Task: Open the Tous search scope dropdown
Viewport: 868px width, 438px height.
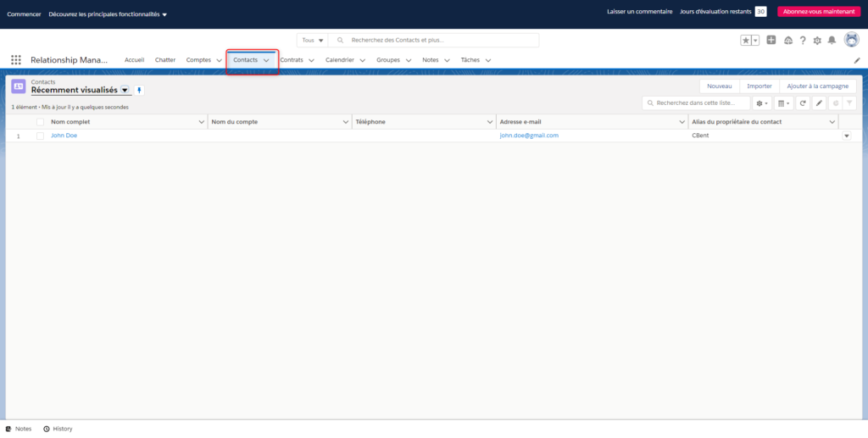Action: pyautogui.click(x=312, y=41)
